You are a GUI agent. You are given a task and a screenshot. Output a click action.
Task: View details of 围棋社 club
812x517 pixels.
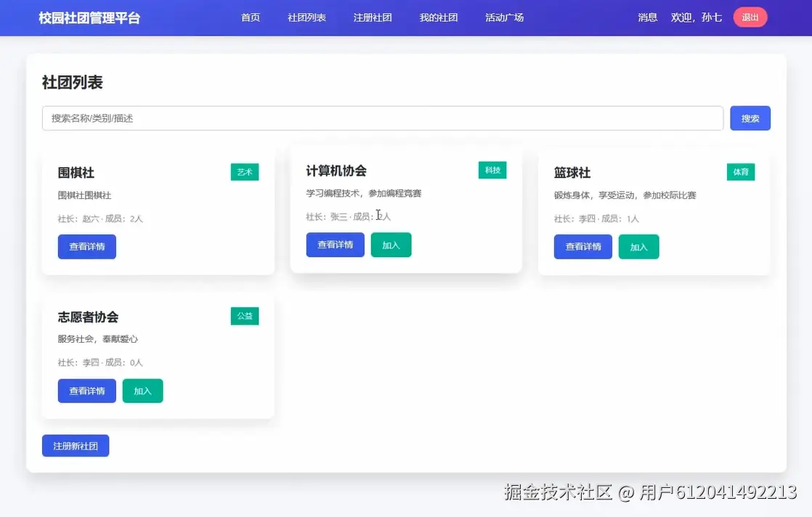[86, 246]
